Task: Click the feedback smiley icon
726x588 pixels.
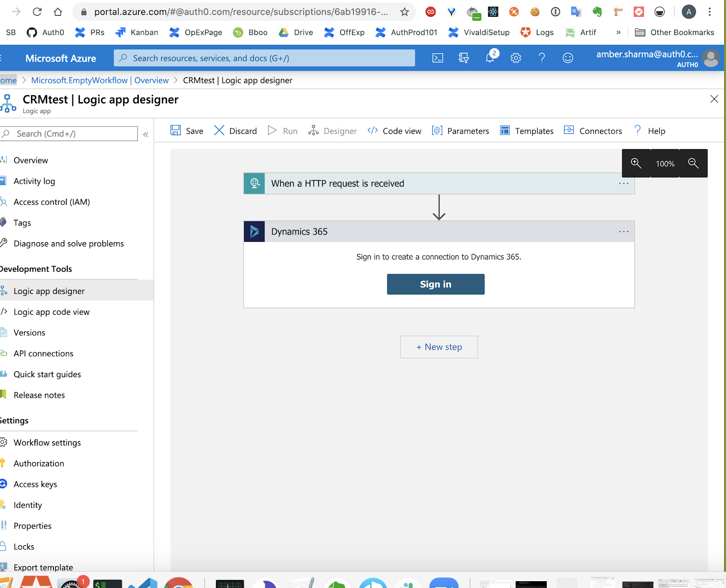Action: (x=568, y=58)
